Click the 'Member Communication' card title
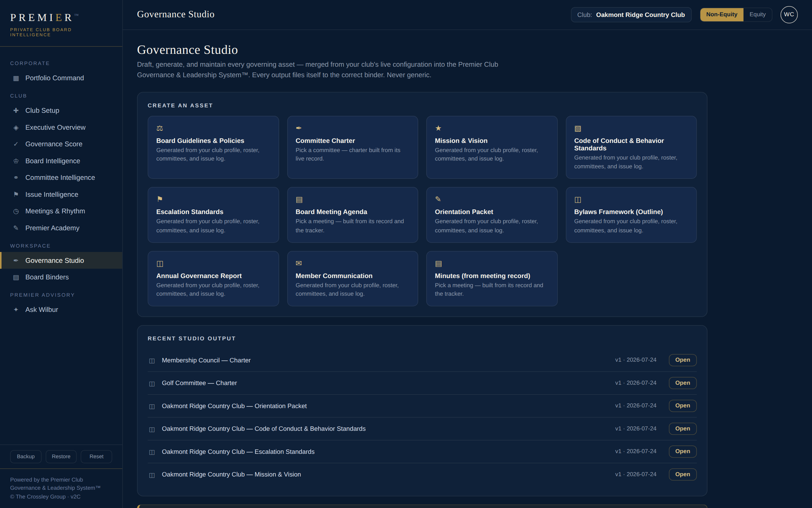812x508 pixels. click(334, 276)
